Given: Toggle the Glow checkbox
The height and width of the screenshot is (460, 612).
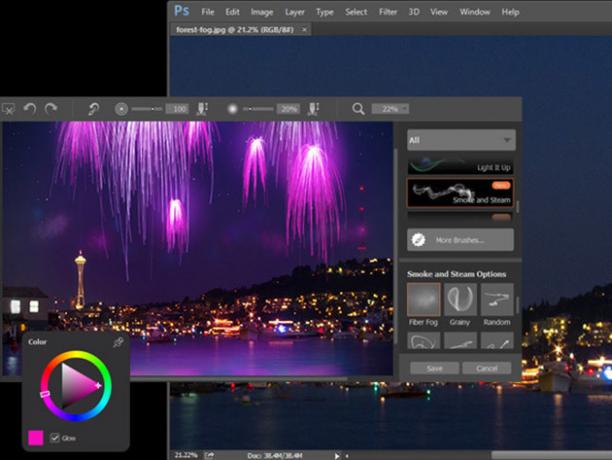Looking at the screenshot, I should [x=55, y=438].
